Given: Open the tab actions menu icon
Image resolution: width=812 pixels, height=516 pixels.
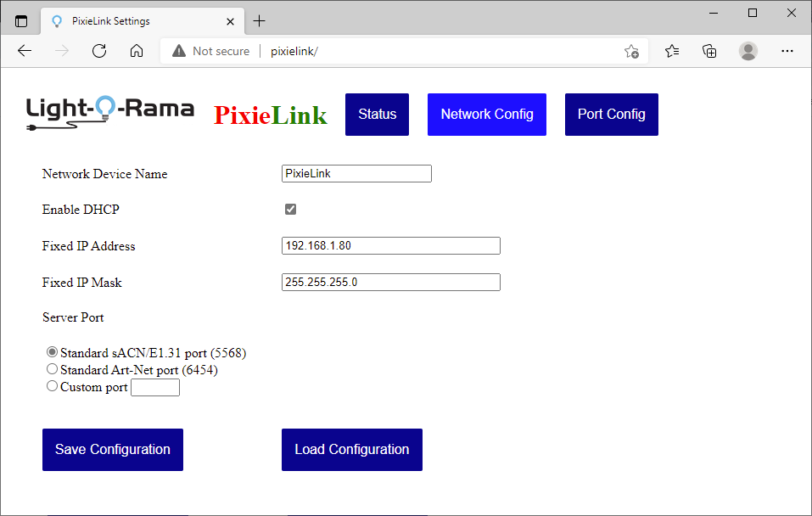Looking at the screenshot, I should 21,21.
